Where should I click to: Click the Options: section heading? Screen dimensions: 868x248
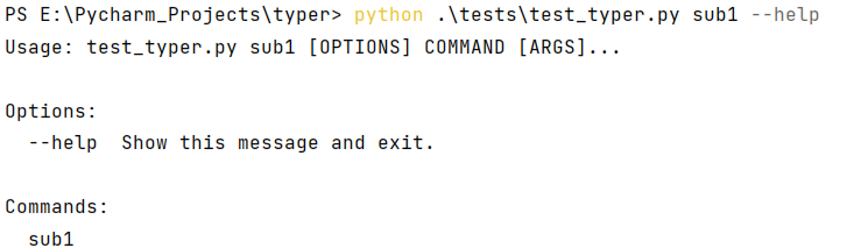click(x=50, y=111)
